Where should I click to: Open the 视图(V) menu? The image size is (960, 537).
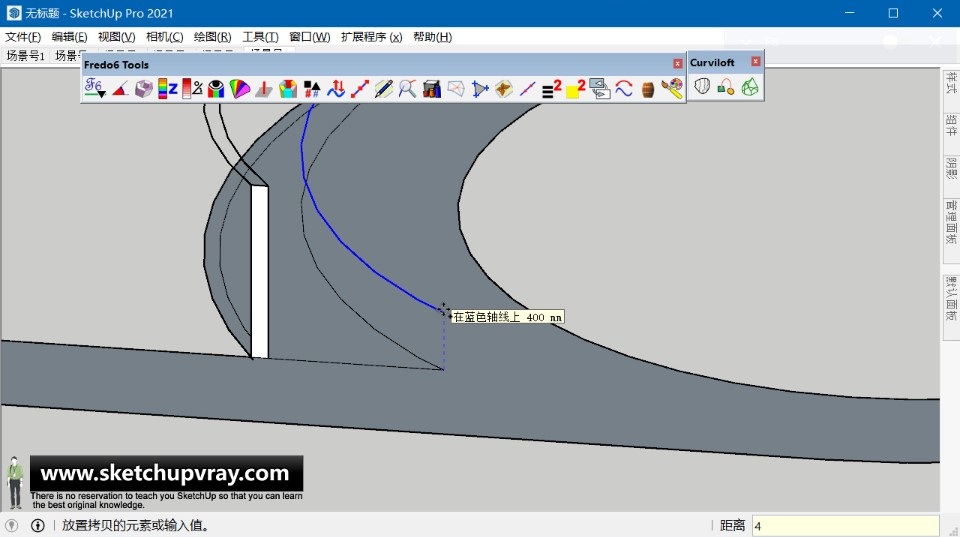(x=116, y=37)
